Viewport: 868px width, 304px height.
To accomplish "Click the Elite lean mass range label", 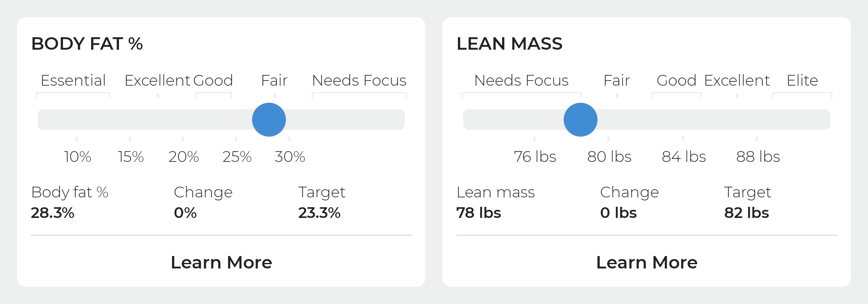I will (x=803, y=80).
